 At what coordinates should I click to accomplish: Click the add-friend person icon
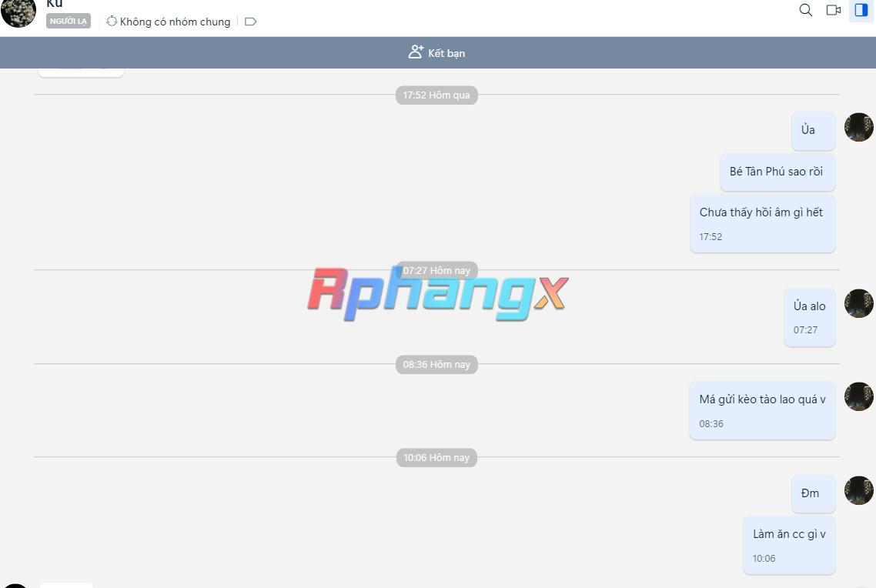[416, 52]
